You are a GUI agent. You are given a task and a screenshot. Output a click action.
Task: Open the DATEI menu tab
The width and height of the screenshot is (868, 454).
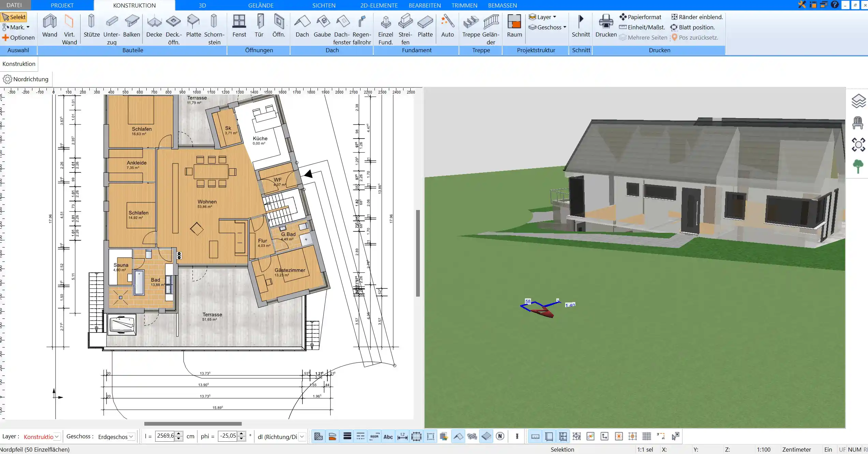14,5
